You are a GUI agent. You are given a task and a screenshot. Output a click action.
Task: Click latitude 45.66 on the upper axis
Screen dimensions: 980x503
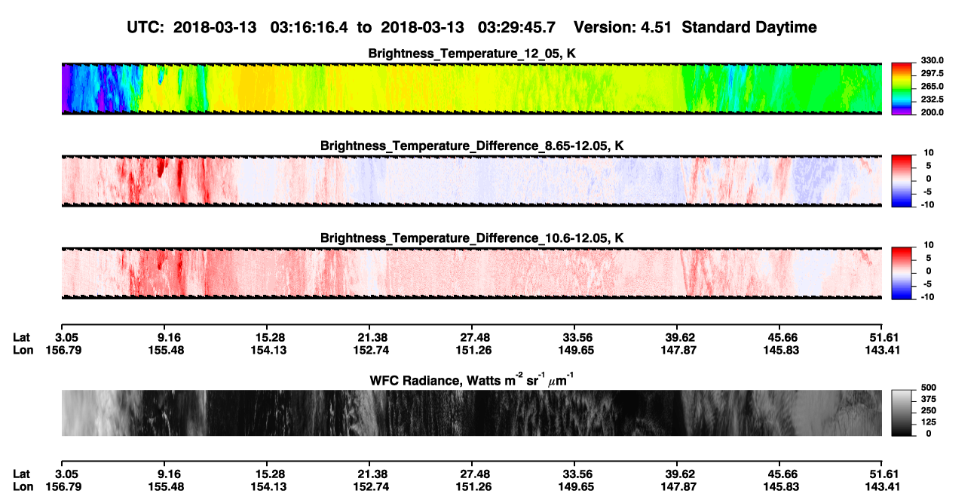[782, 338]
